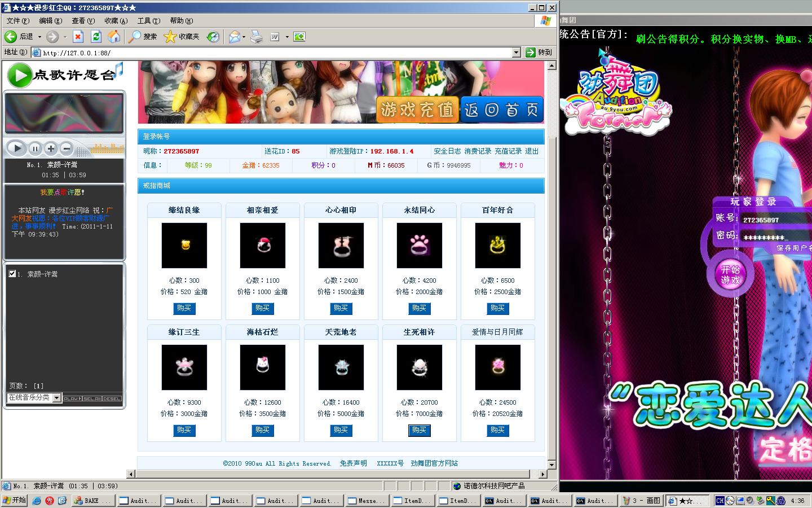The image size is (812, 508).
Task: Buy the 缔结良缘 ring with 购买
Action: (x=184, y=308)
